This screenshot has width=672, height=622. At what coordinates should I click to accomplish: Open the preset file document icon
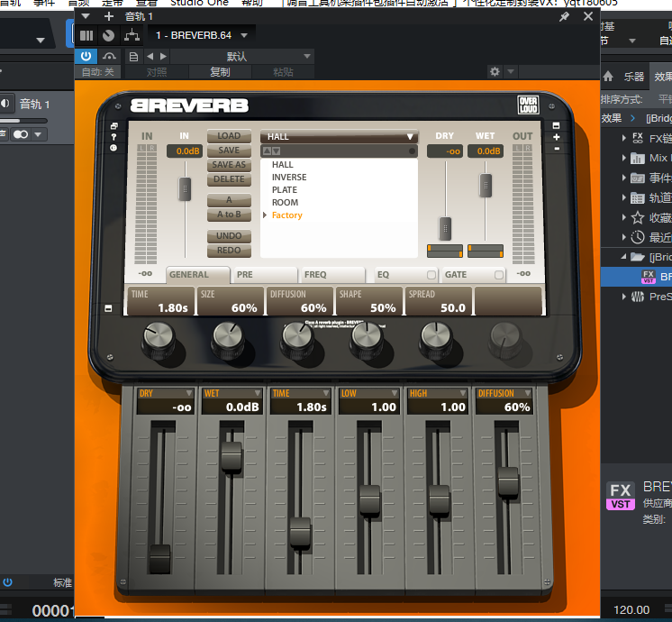[x=133, y=57]
